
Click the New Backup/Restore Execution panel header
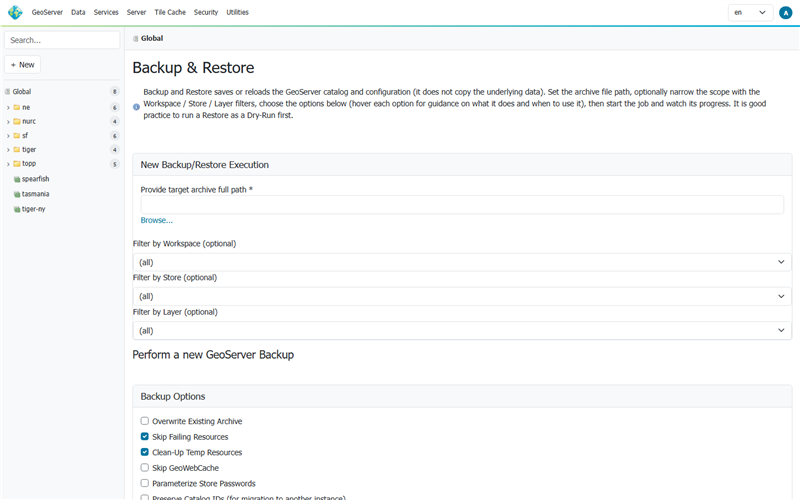pos(462,165)
